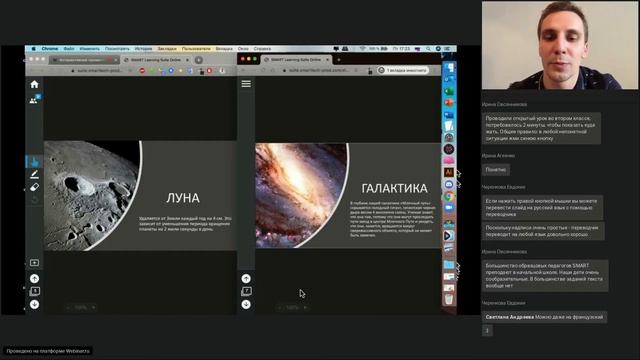Click the 'Понятно' chat message

click(x=496, y=169)
